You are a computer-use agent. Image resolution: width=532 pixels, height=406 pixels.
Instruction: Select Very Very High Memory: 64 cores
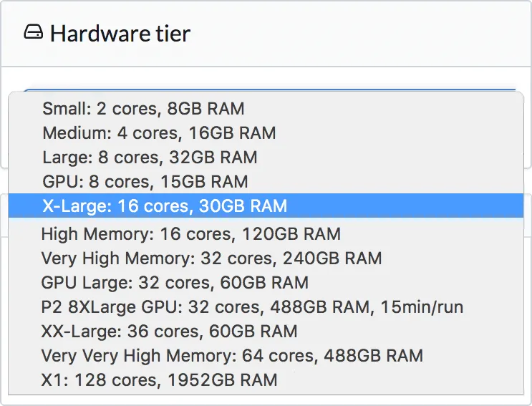tap(232, 356)
